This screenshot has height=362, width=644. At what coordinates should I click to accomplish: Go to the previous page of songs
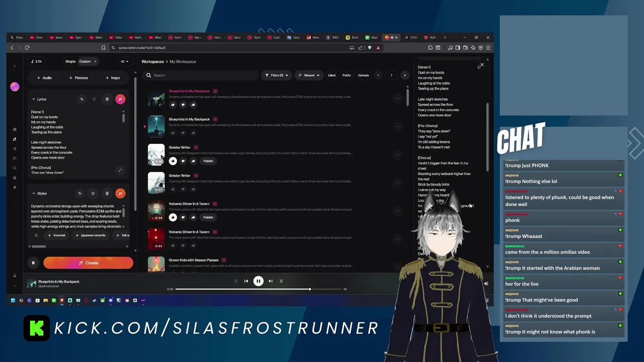378,75
